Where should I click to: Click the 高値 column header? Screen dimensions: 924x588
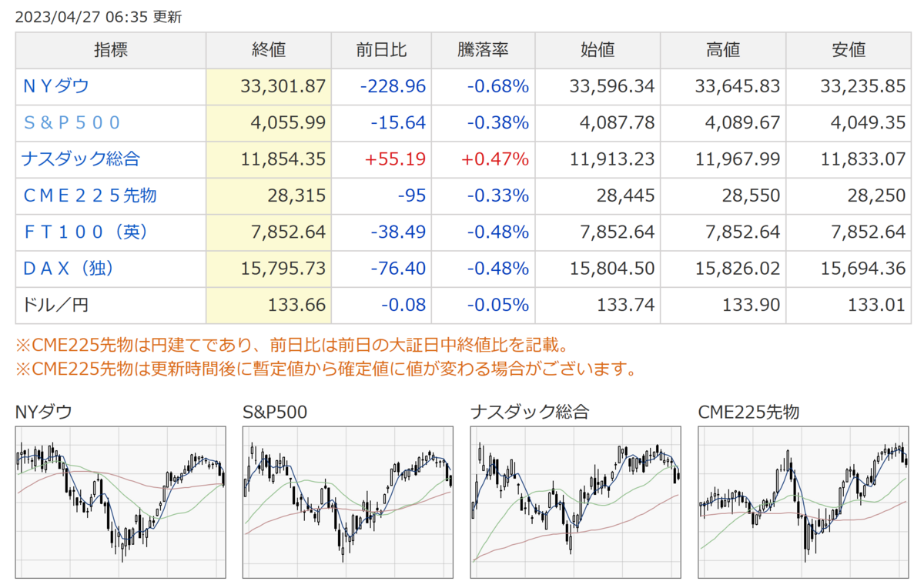(x=723, y=50)
